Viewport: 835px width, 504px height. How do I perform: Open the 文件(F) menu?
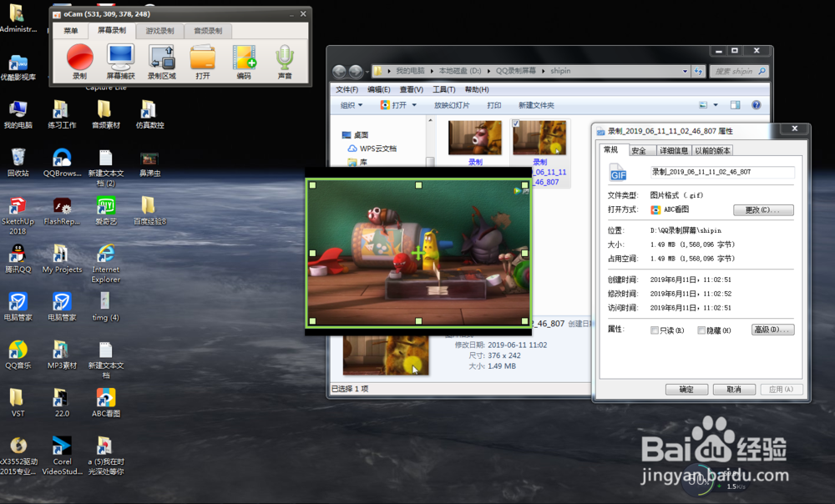coord(347,89)
